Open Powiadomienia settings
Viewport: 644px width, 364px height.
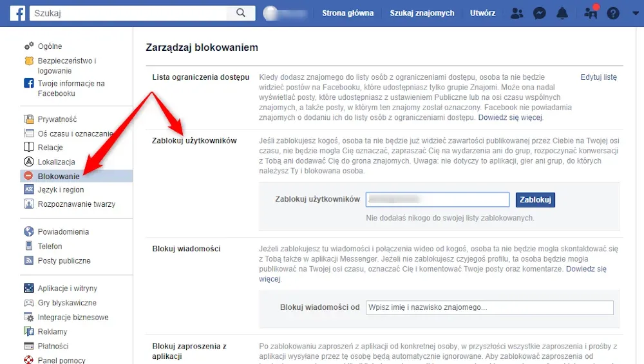tap(63, 232)
